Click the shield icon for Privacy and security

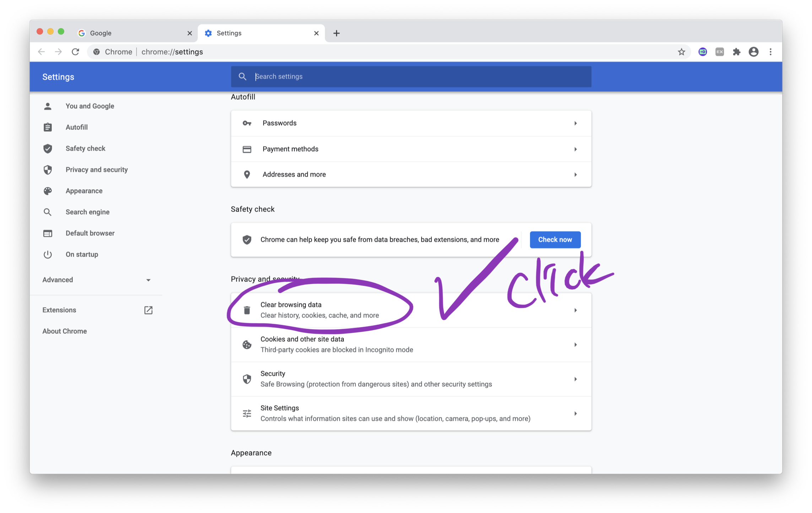pyautogui.click(x=48, y=170)
